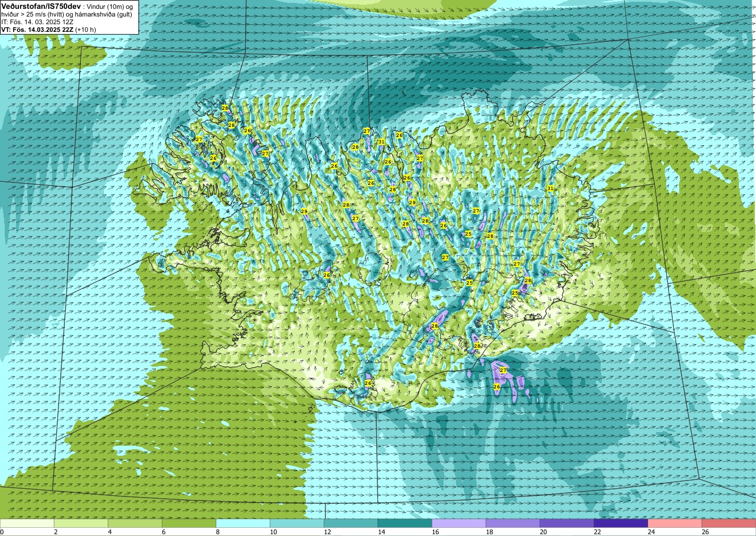Select the 18–20 m/s purple legend swatch

(x=513, y=523)
